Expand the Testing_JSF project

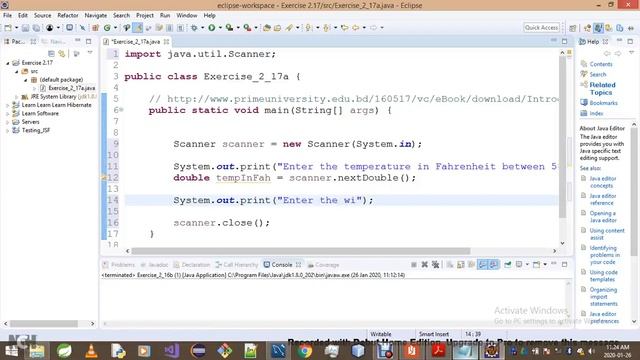click(x=8, y=131)
